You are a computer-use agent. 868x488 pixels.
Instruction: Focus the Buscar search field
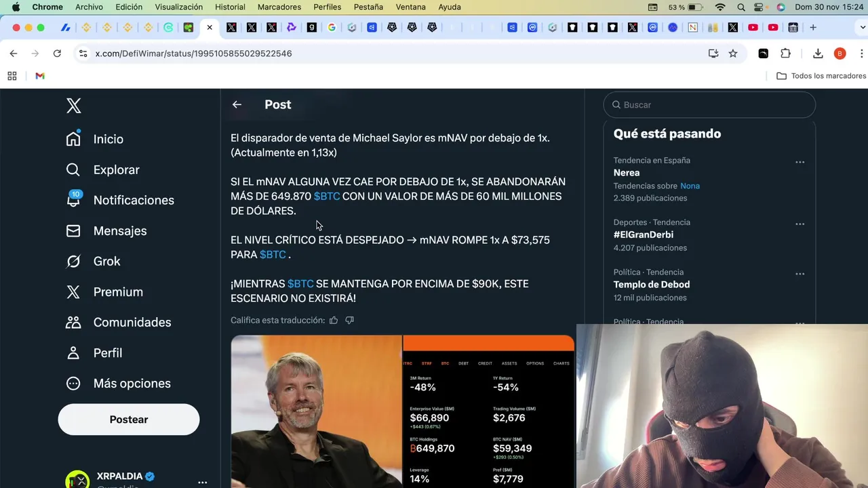point(709,104)
